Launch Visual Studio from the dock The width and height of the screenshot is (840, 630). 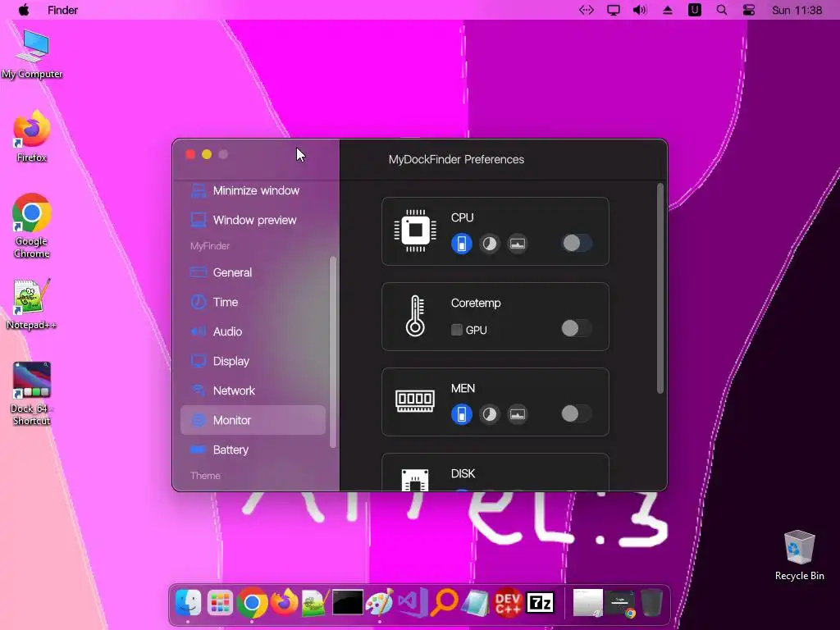[x=413, y=603]
